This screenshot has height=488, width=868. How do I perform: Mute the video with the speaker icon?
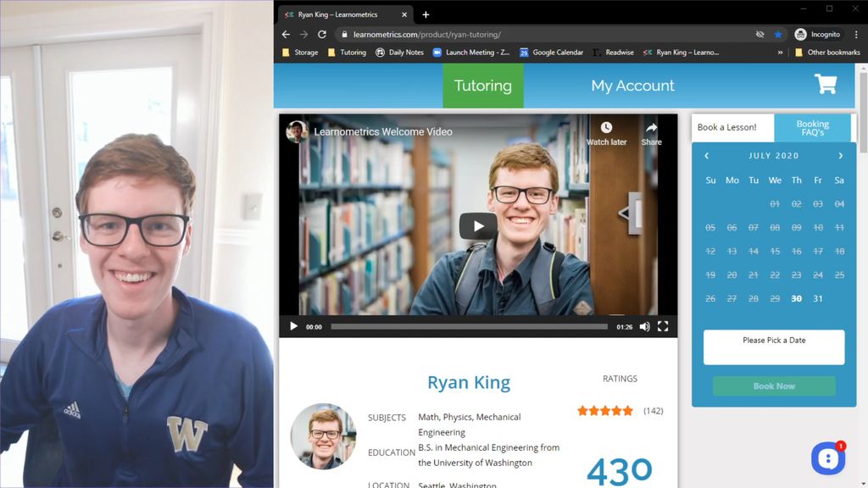(644, 326)
